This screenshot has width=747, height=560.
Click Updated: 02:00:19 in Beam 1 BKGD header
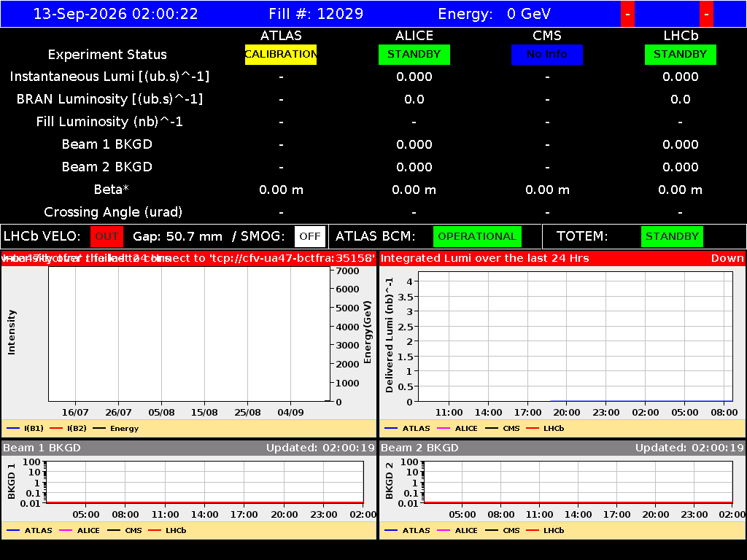pos(321,448)
